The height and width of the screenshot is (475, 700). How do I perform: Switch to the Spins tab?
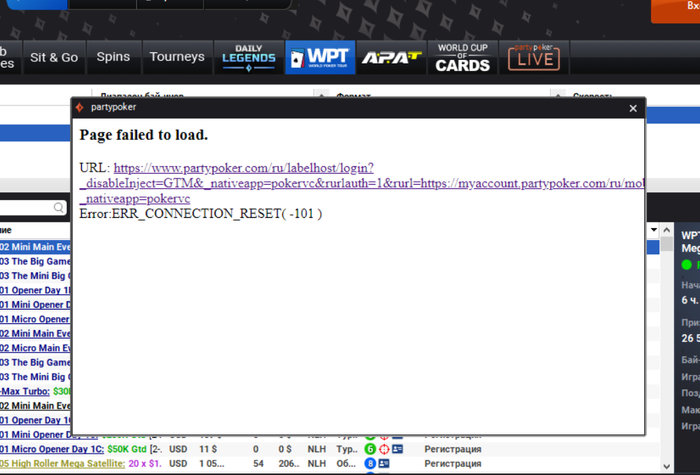point(113,57)
